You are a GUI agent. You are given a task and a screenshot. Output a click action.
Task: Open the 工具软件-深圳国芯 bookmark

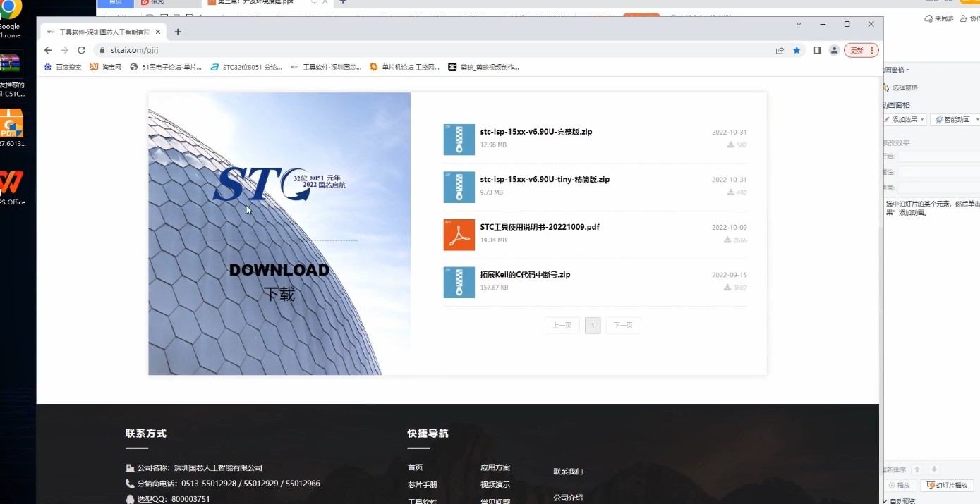(x=326, y=67)
